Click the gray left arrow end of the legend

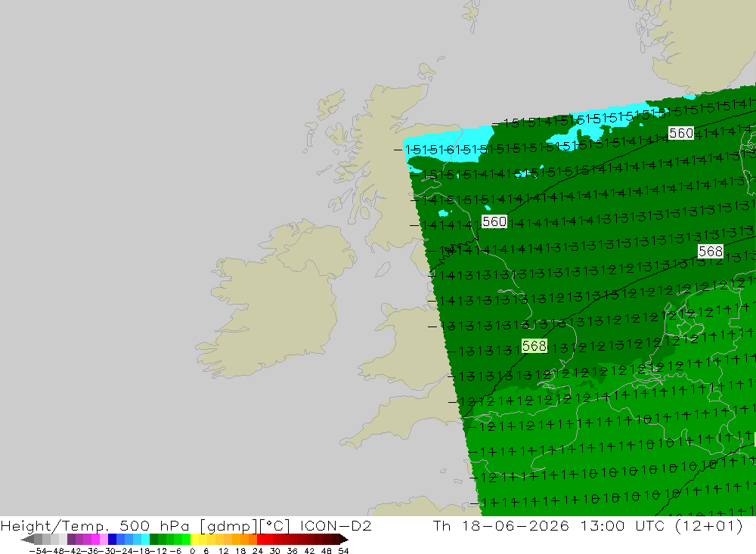pos(27,540)
